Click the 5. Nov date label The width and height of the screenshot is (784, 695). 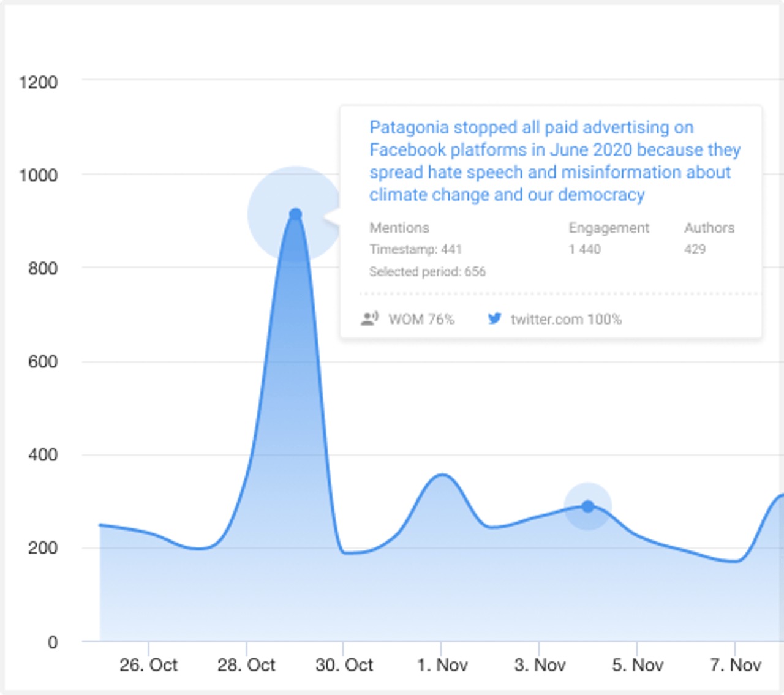(x=638, y=665)
